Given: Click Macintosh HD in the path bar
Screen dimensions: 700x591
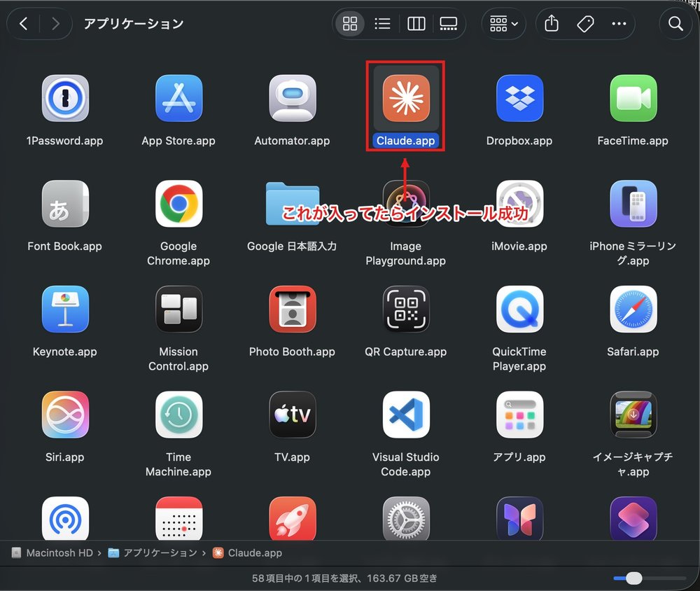Looking at the screenshot, I should click(x=52, y=553).
